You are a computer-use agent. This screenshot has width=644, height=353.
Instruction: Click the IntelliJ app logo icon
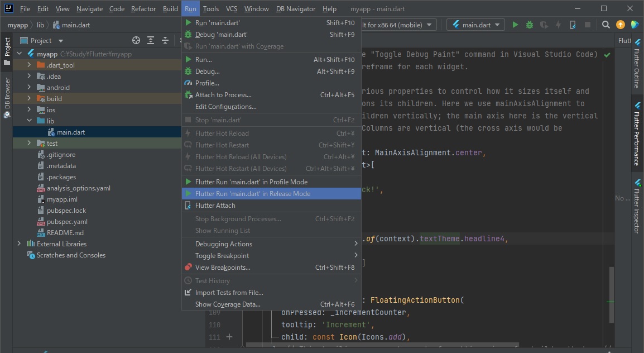pyautogui.click(x=8, y=8)
